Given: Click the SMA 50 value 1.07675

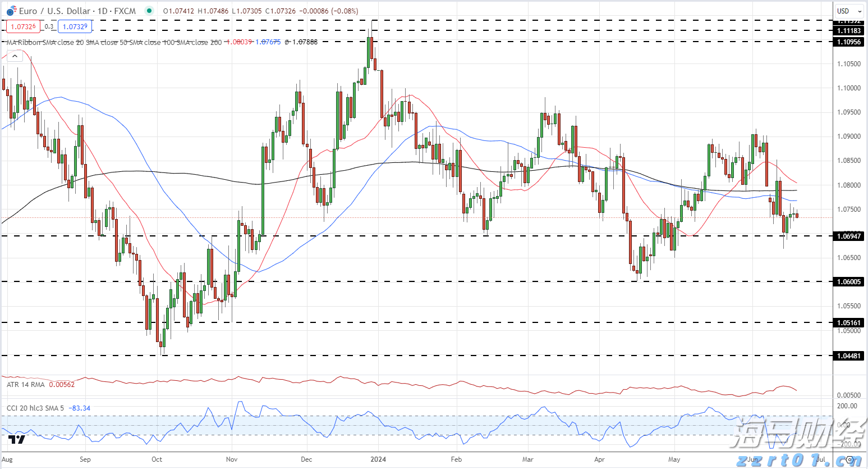Looking at the screenshot, I should pos(268,42).
